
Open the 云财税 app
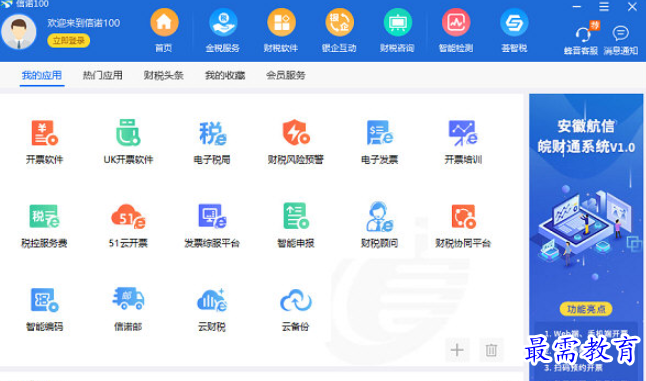[212, 309]
